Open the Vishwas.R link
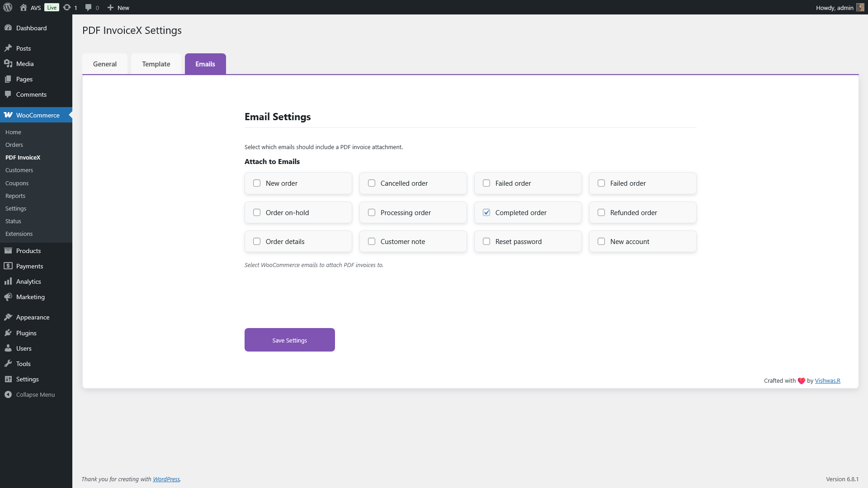 [x=827, y=380]
